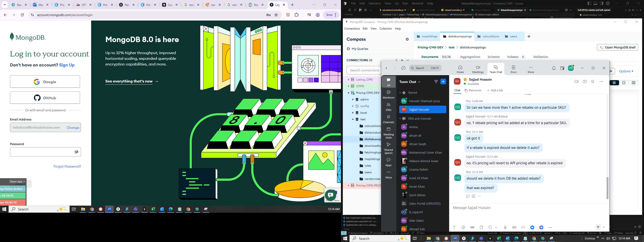Start video call with Sajjad Hussain

(577, 82)
